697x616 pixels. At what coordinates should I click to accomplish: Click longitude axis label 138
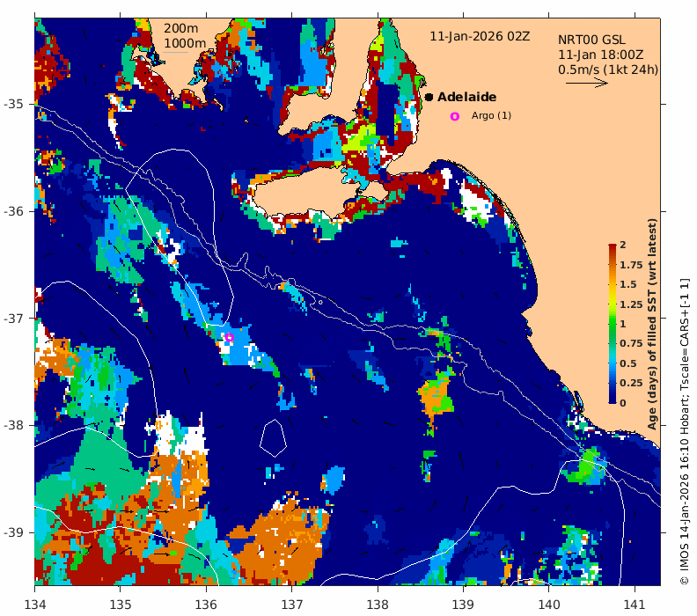pos(378,605)
